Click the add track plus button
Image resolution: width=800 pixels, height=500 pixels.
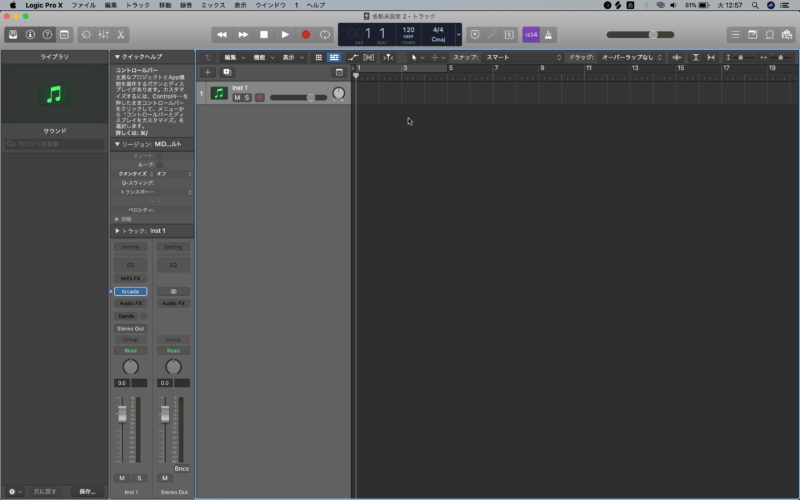(208, 72)
